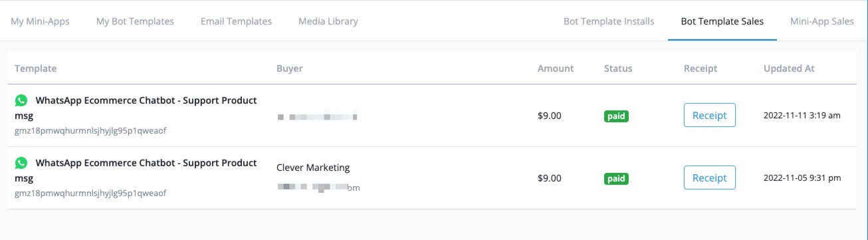
Task: Go to the Media Library tab
Action: tap(328, 21)
